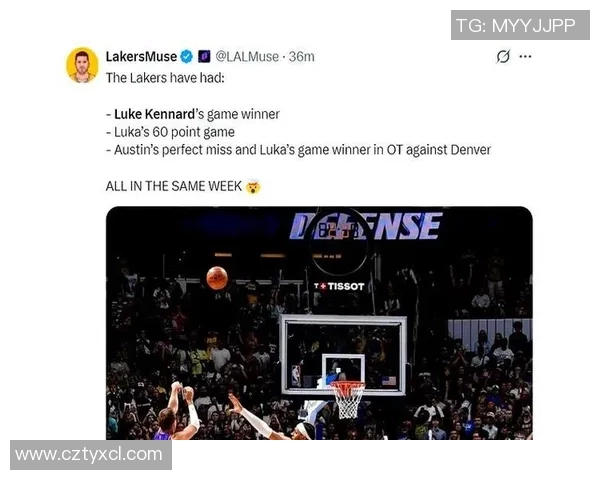Image resolution: width=600 pixels, height=480 pixels.
Task: Open the LakersMuse profile avatar
Action: click(x=82, y=65)
